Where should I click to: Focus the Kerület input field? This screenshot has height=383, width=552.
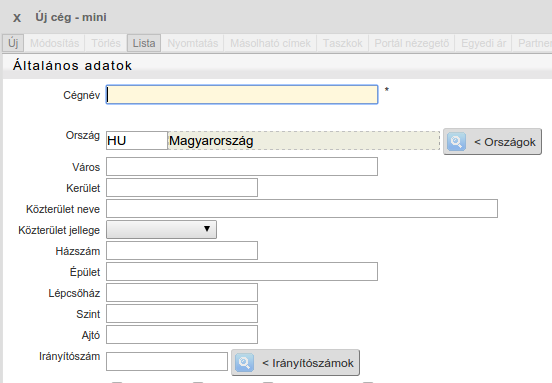tap(182, 188)
